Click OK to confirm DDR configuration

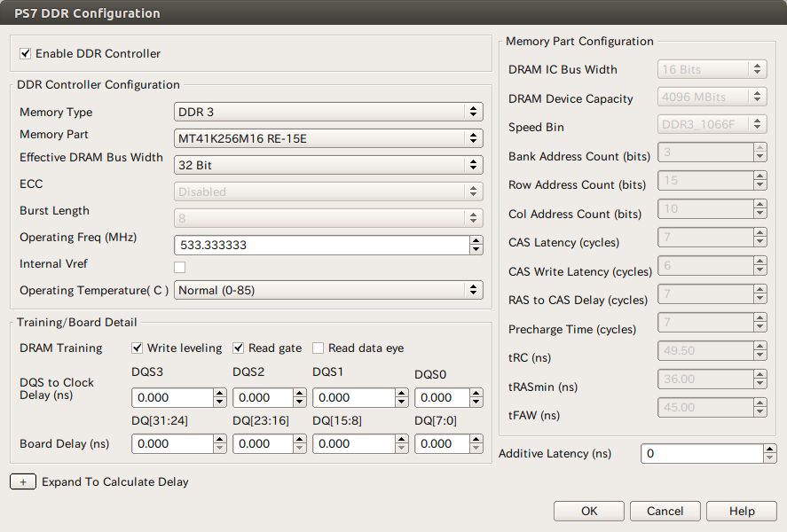pos(589,511)
